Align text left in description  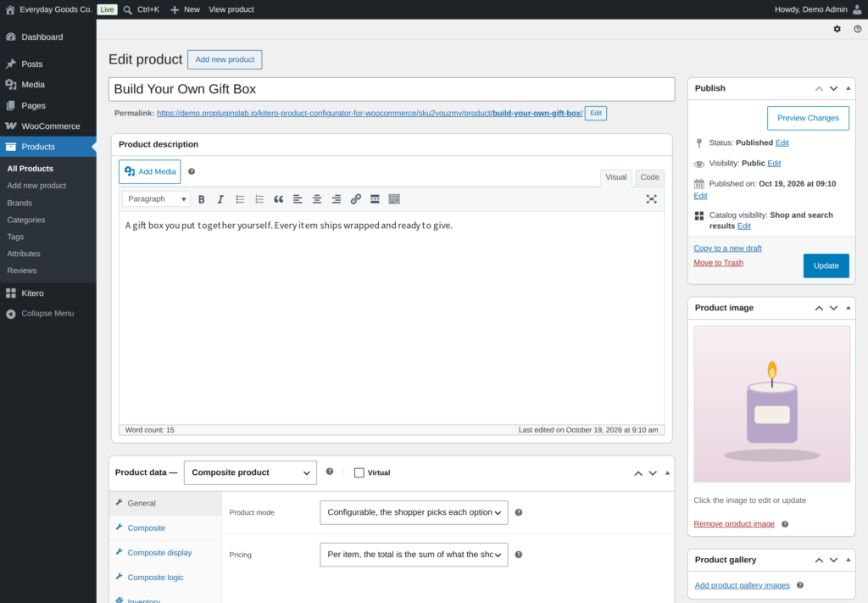[298, 199]
